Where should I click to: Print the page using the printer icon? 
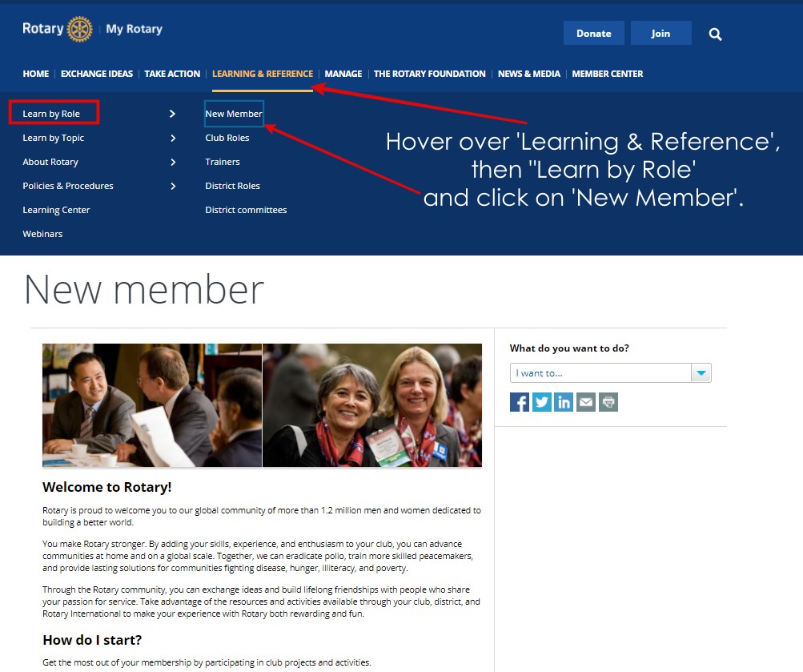click(608, 401)
